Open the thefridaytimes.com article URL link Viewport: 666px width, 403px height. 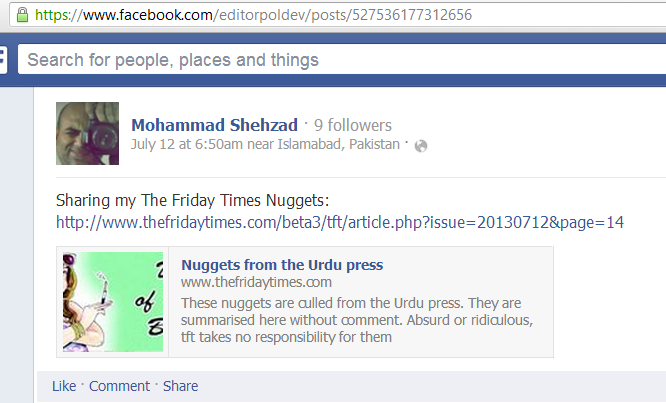tap(340, 223)
